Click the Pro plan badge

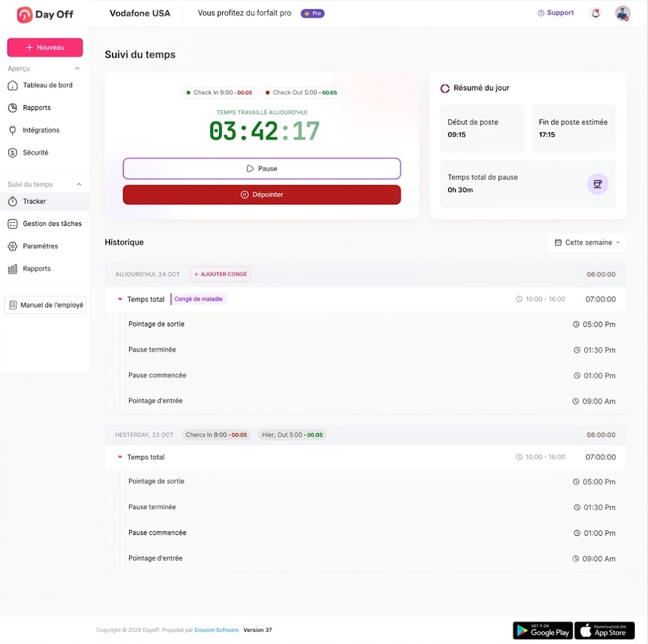[313, 14]
